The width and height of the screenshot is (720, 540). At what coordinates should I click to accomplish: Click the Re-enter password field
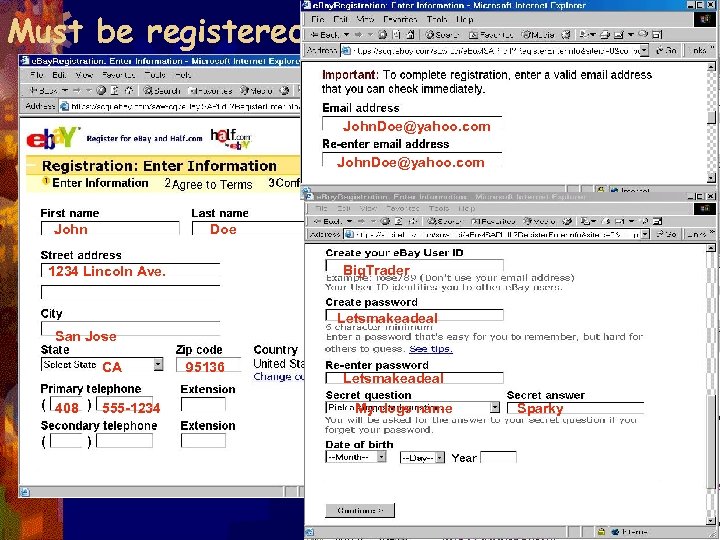point(415,377)
